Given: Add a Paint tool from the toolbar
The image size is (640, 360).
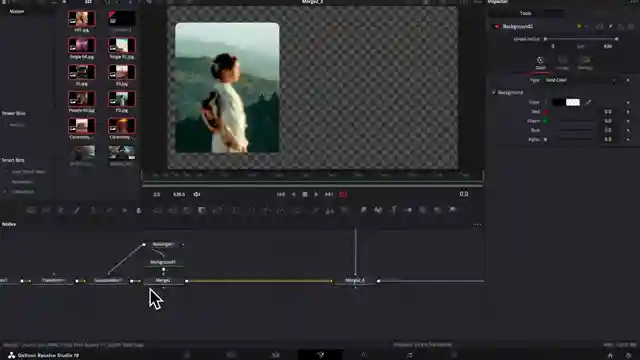Looking at the screenshot, I should tap(77, 210).
